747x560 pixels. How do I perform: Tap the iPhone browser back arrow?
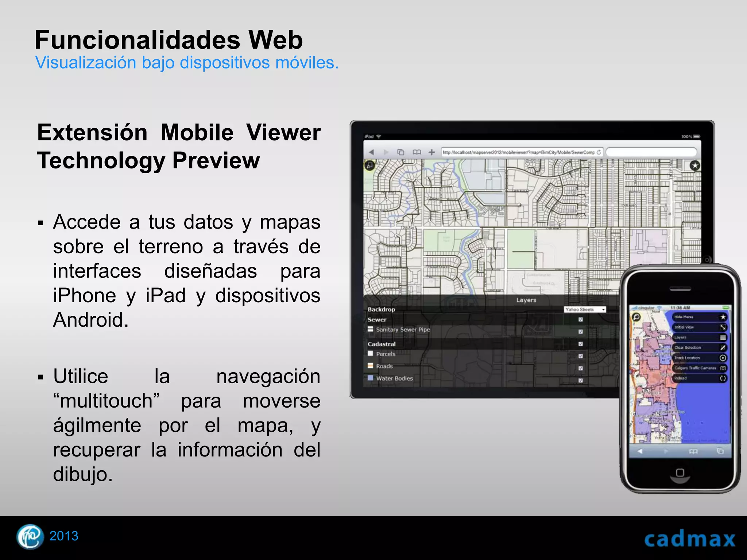pyautogui.click(x=640, y=451)
